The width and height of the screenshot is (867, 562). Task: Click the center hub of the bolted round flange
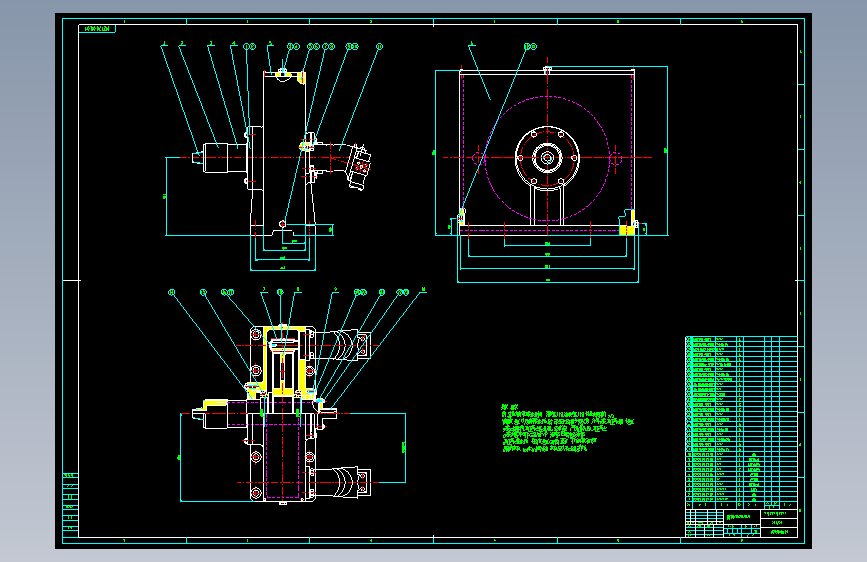point(547,158)
